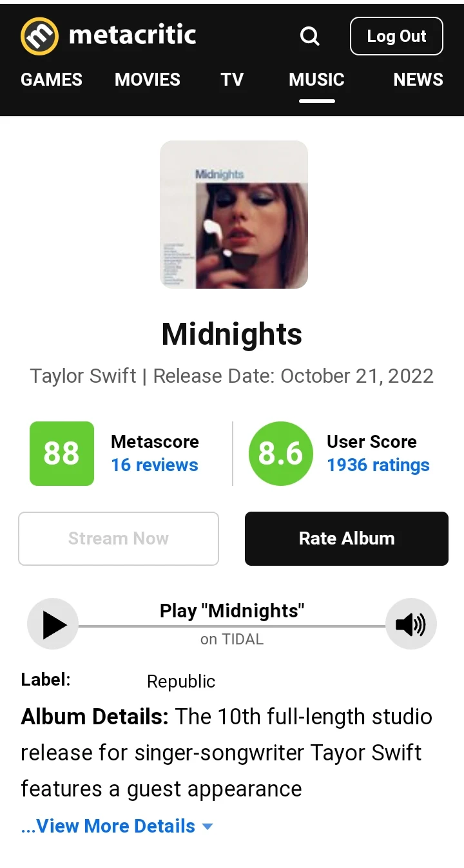Click the Rate Album button
The width and height of the screenshot is (464, 868).
[346, 539]
